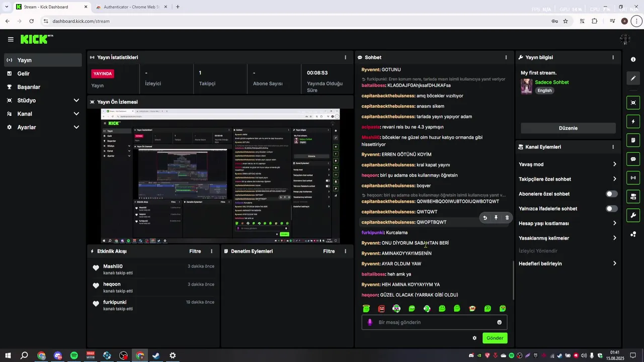This screenshot has height=362, width=644.
Task: Click the green Gönder button
Action: [x=495, y=338]
